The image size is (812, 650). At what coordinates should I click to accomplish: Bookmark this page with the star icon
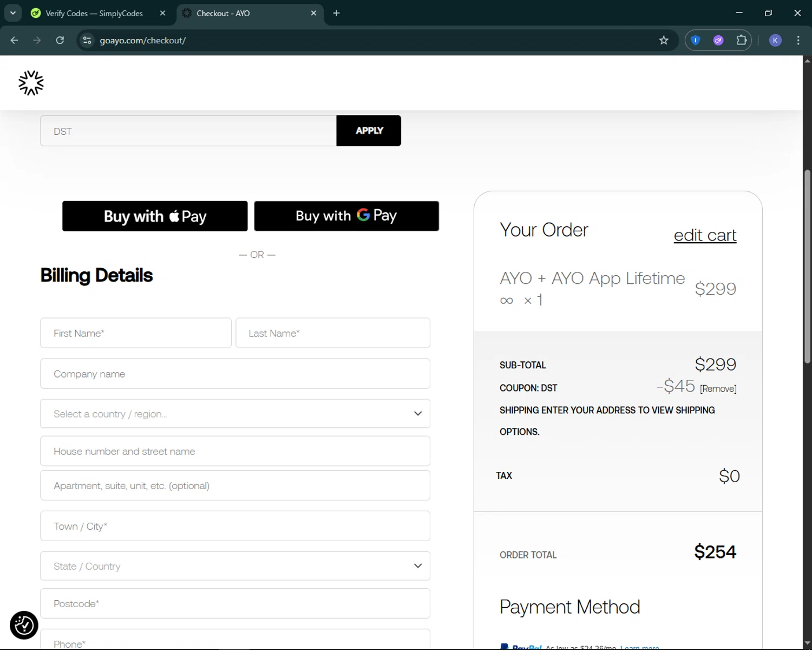point(664,40)
